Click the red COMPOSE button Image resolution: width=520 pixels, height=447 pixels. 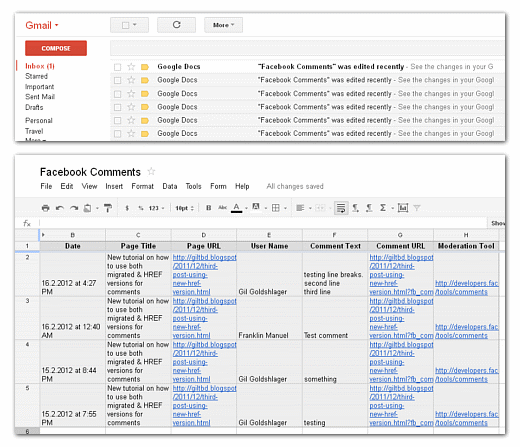pos(56,48)
